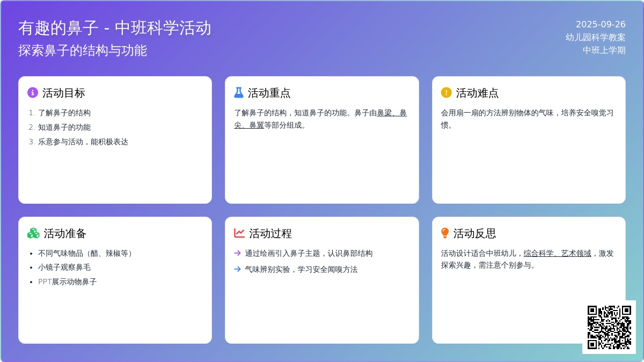This screenshot has width=644, height=362.
Task: Click the red chart icon beside 活动过程
Action: coord(239,233)
